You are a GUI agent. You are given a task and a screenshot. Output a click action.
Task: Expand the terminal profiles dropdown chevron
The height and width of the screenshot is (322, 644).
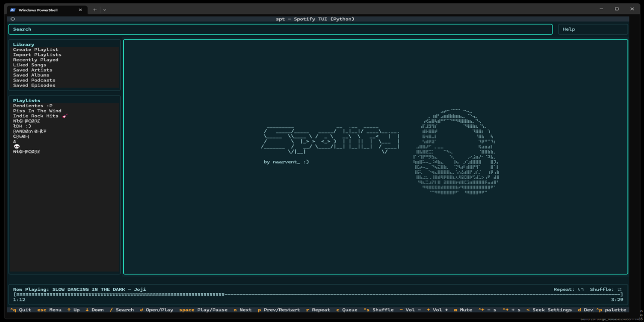tap(105, 10)
